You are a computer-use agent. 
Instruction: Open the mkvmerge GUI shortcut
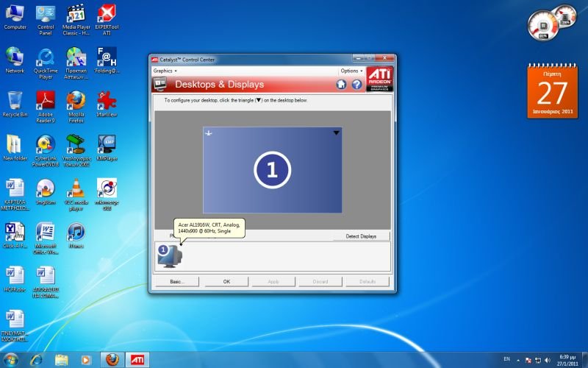tap(107, 195)
